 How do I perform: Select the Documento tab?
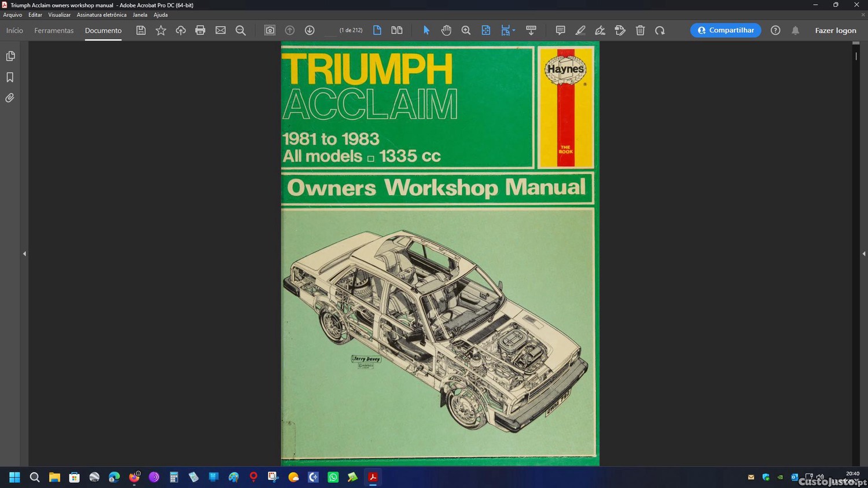[x=103, y=30]
